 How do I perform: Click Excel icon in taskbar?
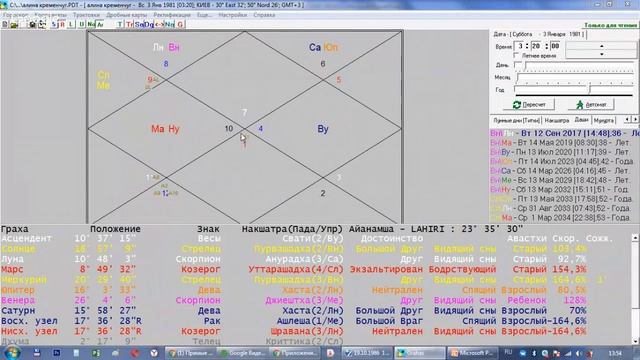point(96,353)
